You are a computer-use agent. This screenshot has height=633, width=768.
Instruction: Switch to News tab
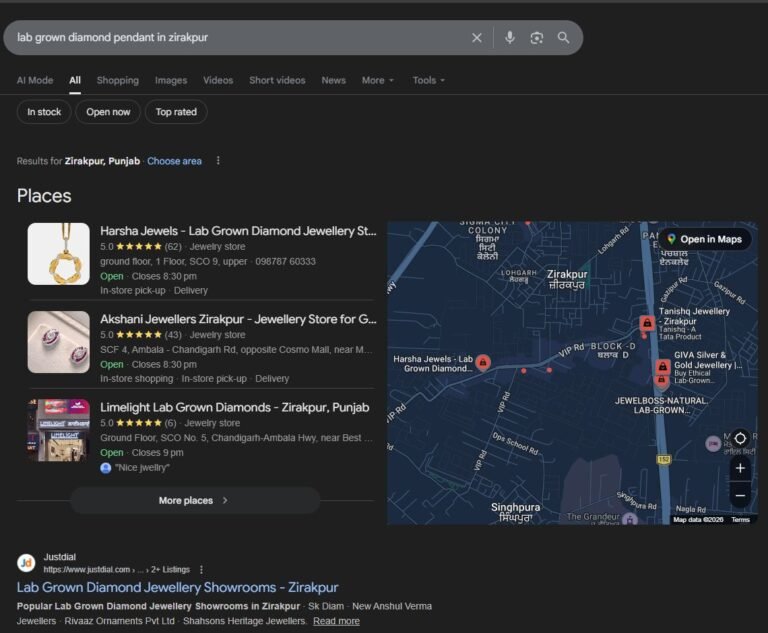click(334, 80)
